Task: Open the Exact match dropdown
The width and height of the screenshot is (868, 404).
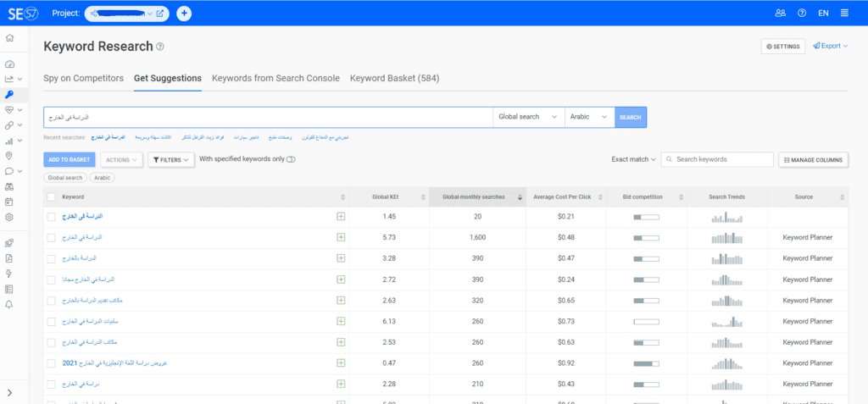Action: coord(633,159)
